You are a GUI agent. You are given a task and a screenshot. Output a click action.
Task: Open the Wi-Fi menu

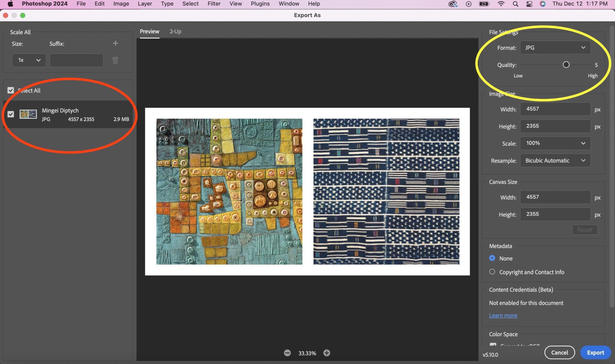click(x=501, y=4)
